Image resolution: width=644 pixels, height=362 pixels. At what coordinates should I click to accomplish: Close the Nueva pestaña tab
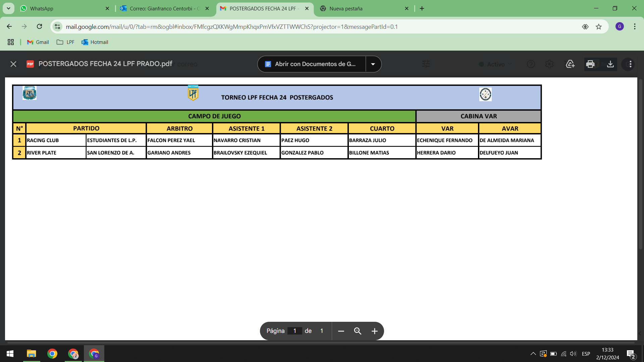pos(407,8)
